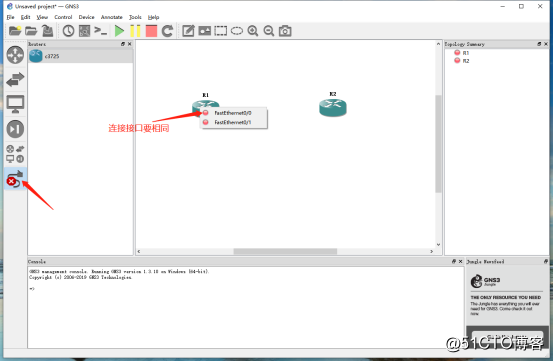The height and width of the screenshot is (362, 554).
Task: Select the Draw ellipse tool
Action: point(237,31)
